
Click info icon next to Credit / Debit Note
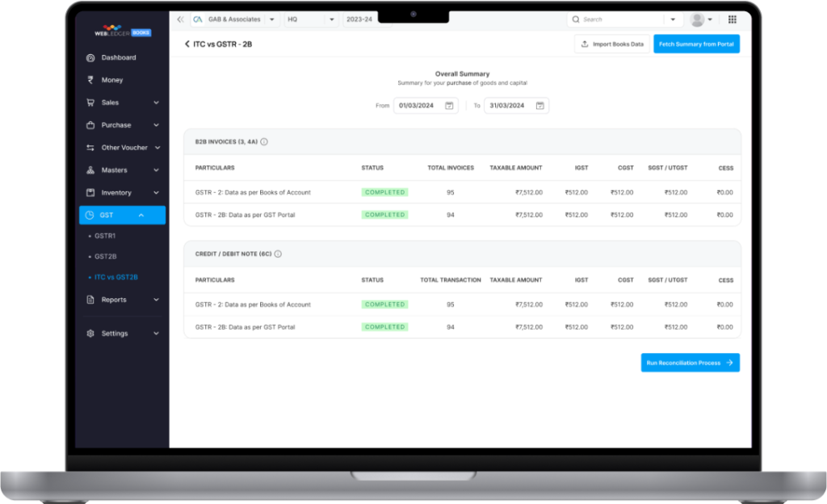[x=278, y=254]
